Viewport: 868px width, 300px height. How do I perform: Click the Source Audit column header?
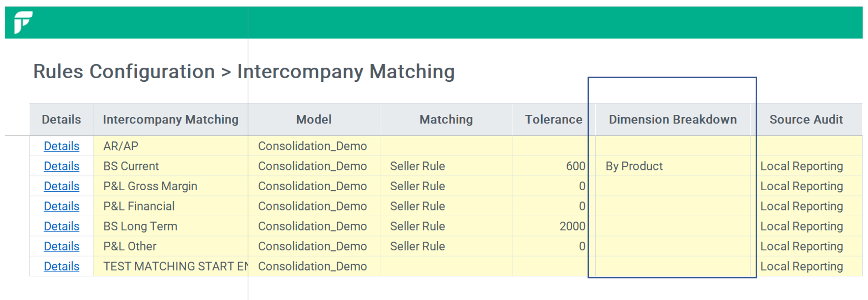click(806, 119)
